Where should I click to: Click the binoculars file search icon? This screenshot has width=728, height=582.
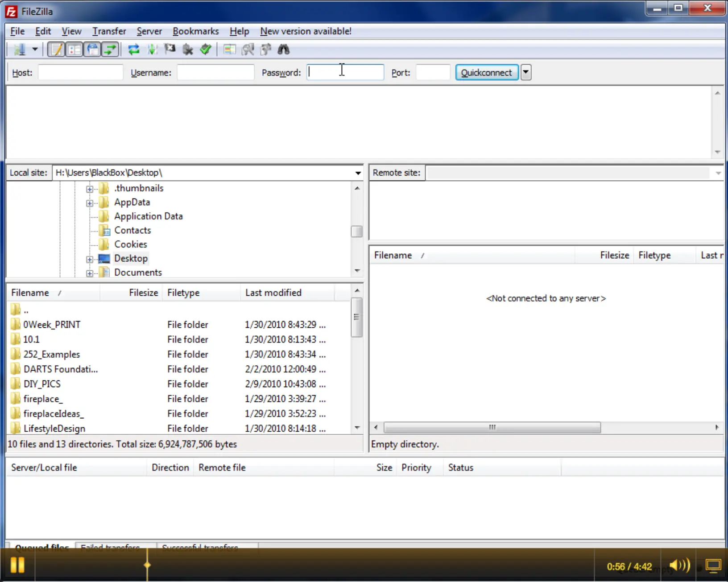click(x=284, y=50)
